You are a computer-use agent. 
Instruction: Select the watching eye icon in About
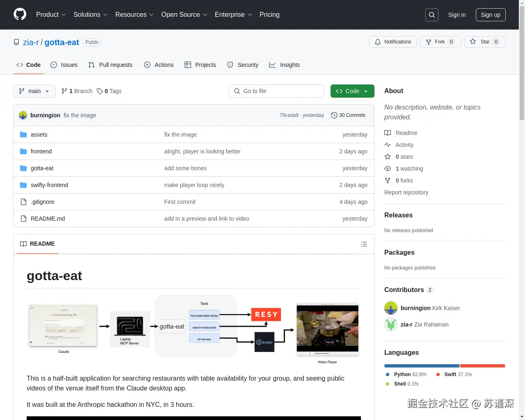(x=388, y=169)
